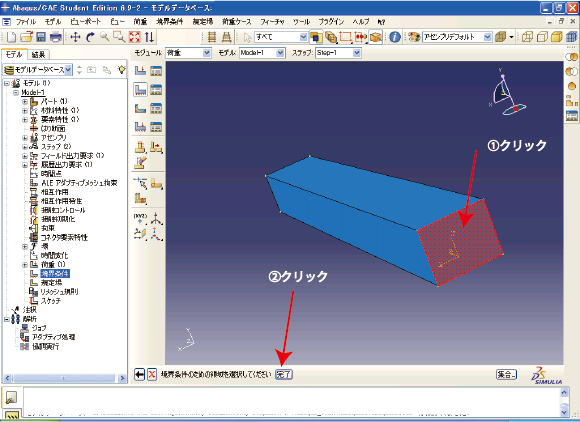Click the light bulb icon in model tree toolbar
The image size is (580, 422).
point(121,70)
